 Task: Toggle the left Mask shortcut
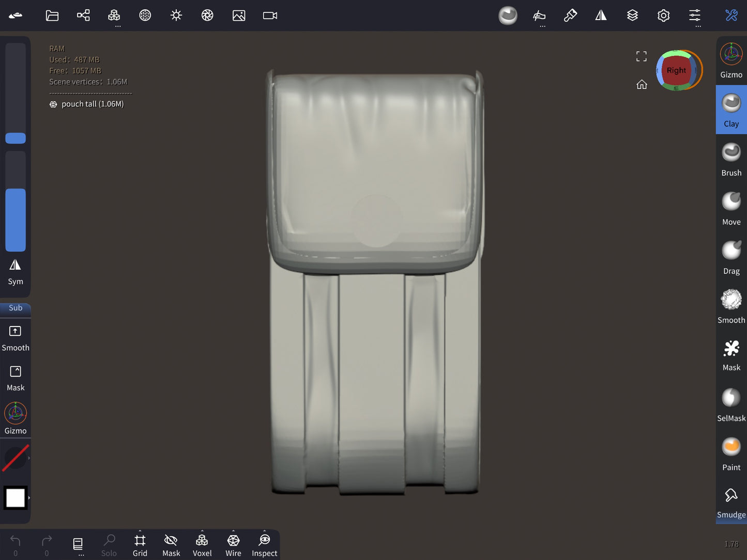coord(16,379)
